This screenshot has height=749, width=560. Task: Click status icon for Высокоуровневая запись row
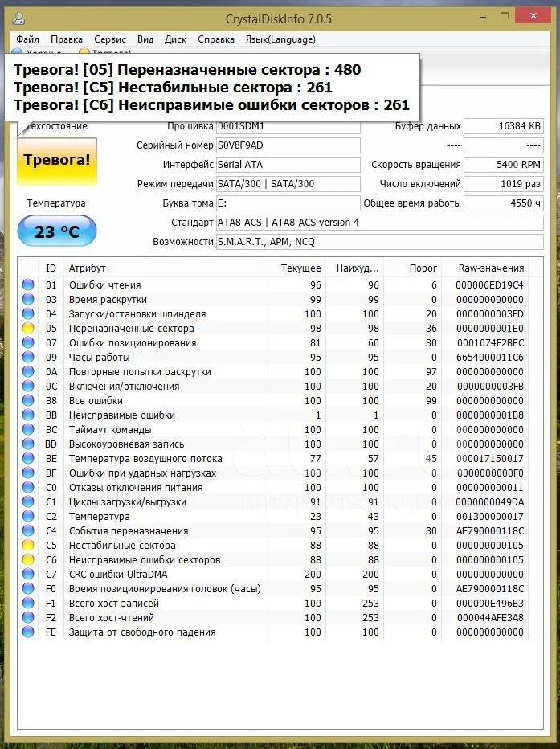point(28,444)
